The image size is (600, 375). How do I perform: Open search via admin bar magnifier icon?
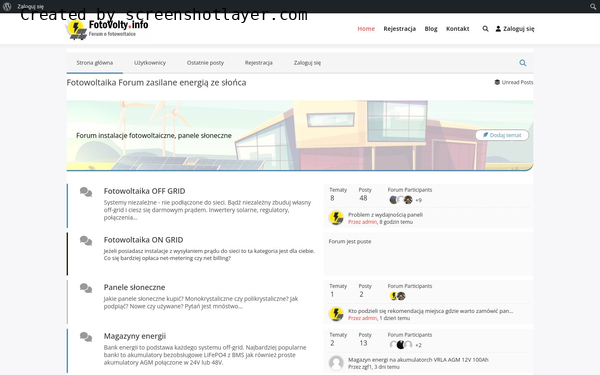593,6
